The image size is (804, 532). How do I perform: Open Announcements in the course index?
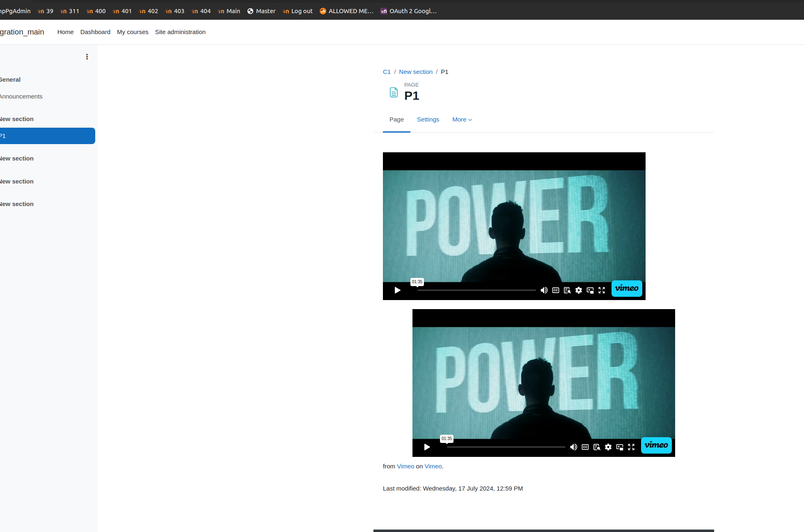click(x=21, y=96)
